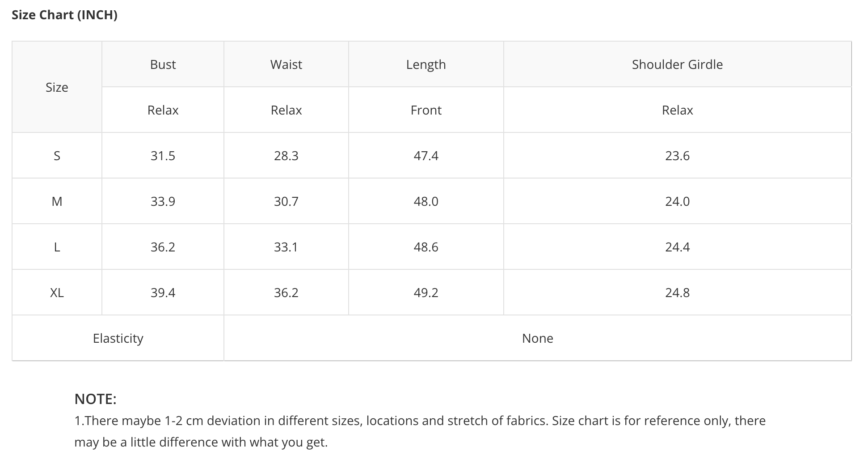Viewport: 868px width, 468px height.
Task: Click the Shoulder Girdle column header
Action: pos(677,64)
